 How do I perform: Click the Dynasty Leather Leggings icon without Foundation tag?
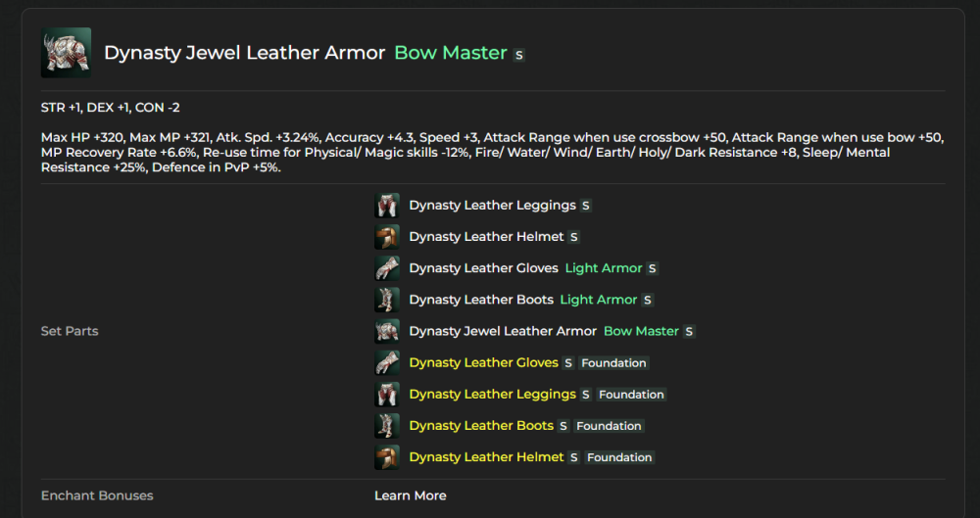386,206
